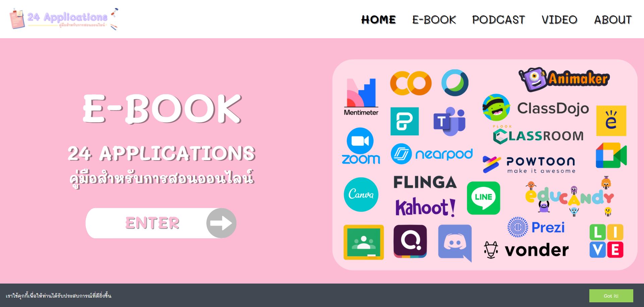
Task: Click the 24 Applications site logo
Action: (64, 19)
